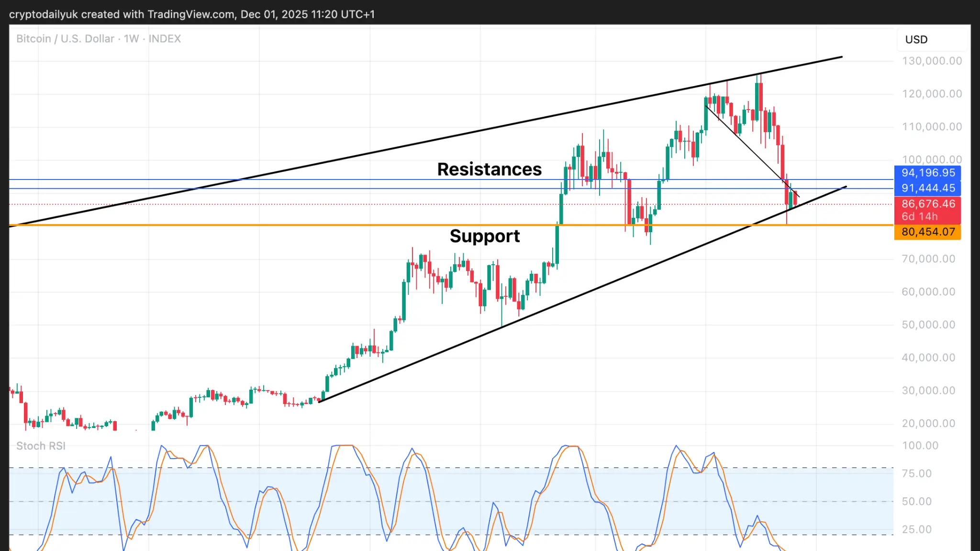Click the 110,000.00 price axis label
This screenshot has width=980, height=551.
(931, 127)
